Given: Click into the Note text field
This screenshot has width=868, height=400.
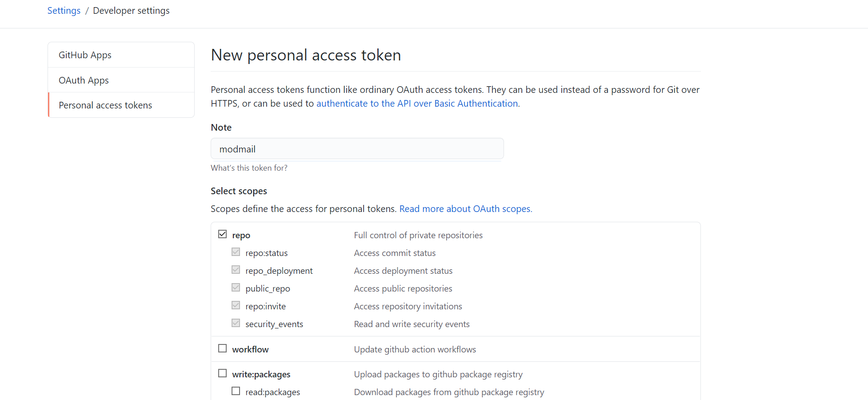Looking at the screenshot, I should [357, 149].
